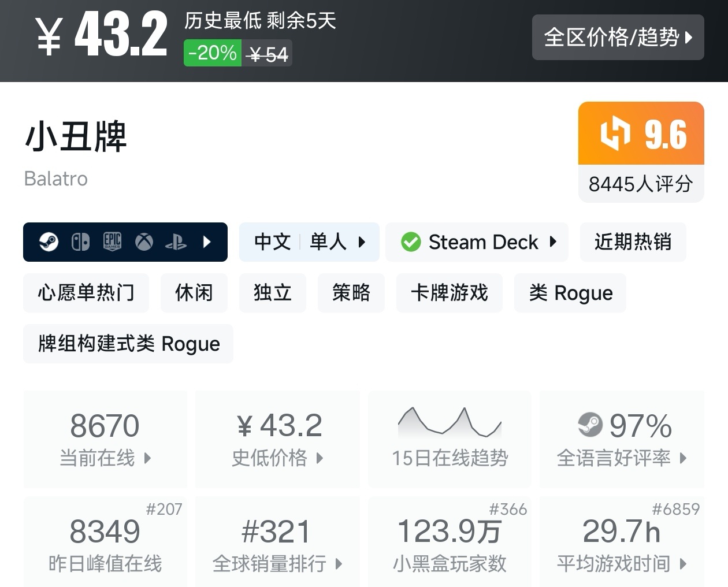Click the Heybox logo on score badge
Image resolution: width=728 pixels, height=587 pixels.
tap(615, 133)
